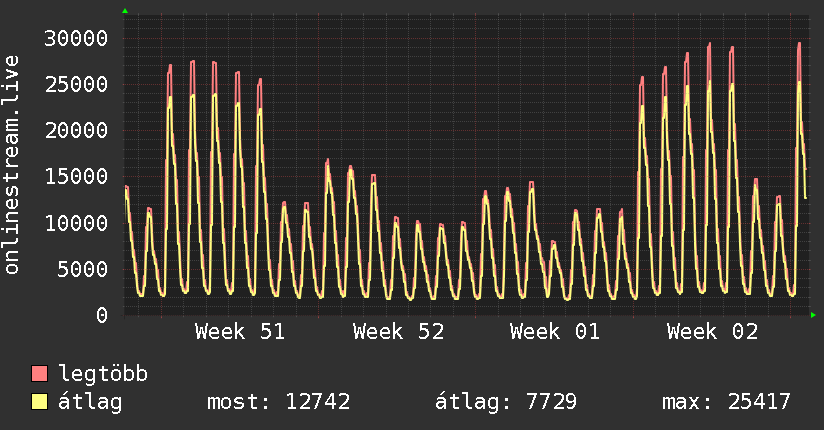Select the Week 02 axis label
Screen dimensions: 824x430
coord(713,332)
